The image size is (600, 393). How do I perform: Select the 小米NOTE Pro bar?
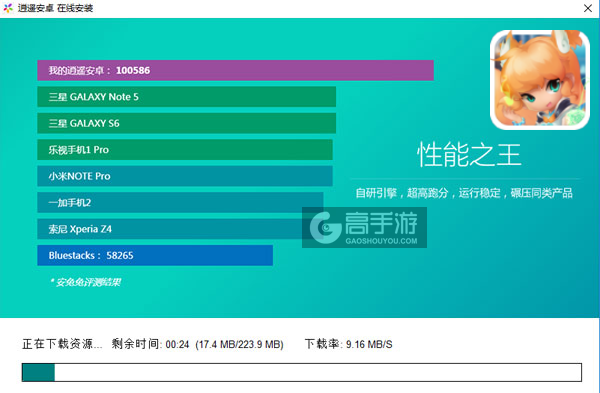pyautogui.click(x=185, y=176)
